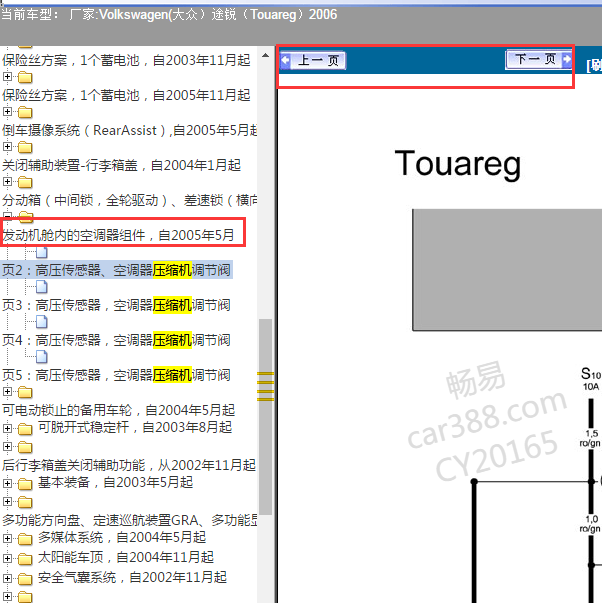This screenshot has height=603, width=602.
Task: Click document icon for 页3 高压传感器
Action: click(x=42, y=287)
